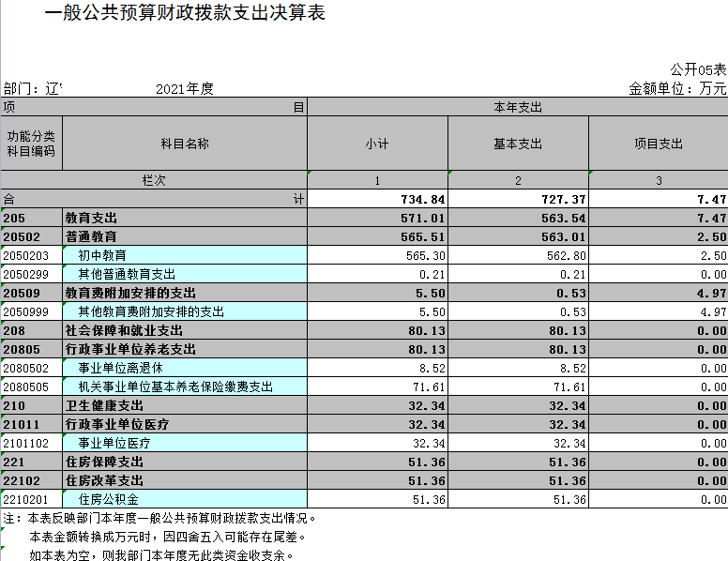Click value 565.51 in 普通教育 row
The height and width of the screenshot is (561, 728).
pos(377,236)
